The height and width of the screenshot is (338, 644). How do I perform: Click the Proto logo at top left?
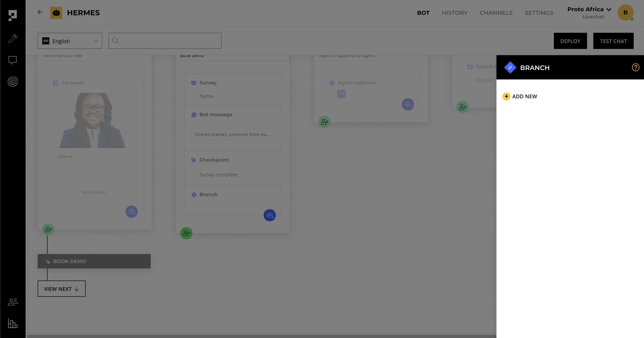click(x=13, y=15)
